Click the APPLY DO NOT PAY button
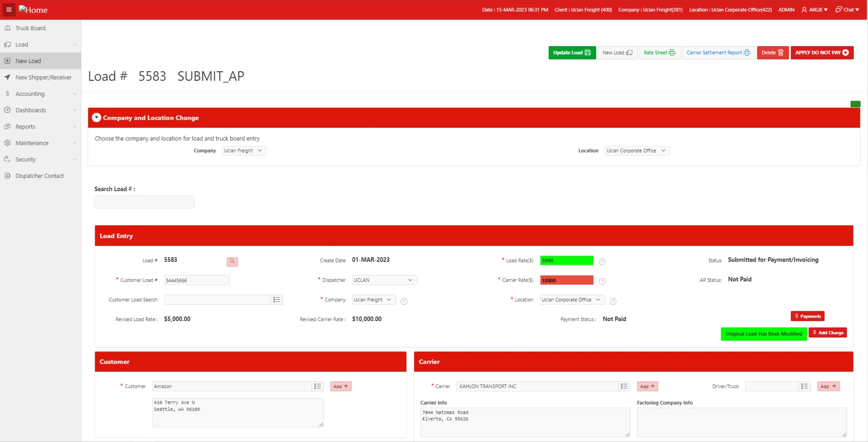868x442 pixels. point(821,53)
